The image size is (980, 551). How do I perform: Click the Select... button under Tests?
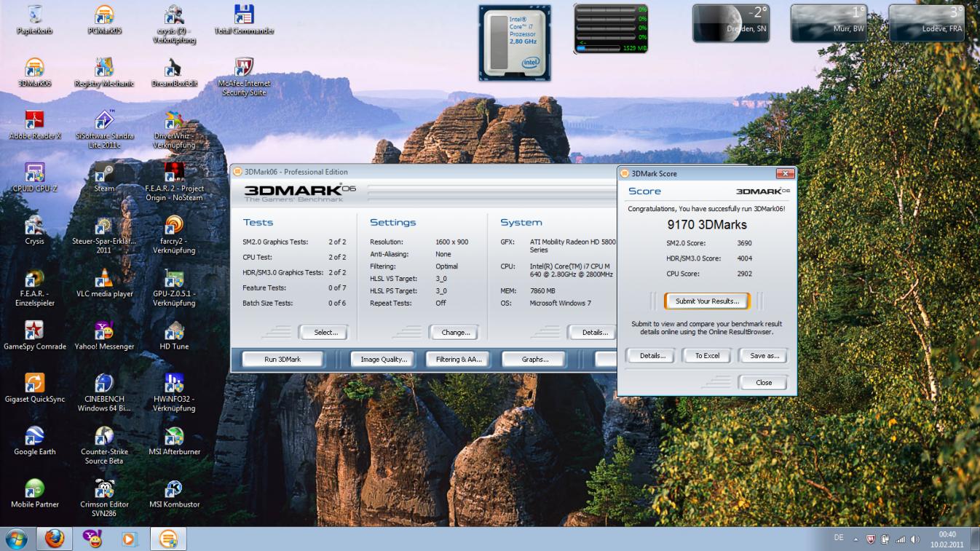(325, 333)
